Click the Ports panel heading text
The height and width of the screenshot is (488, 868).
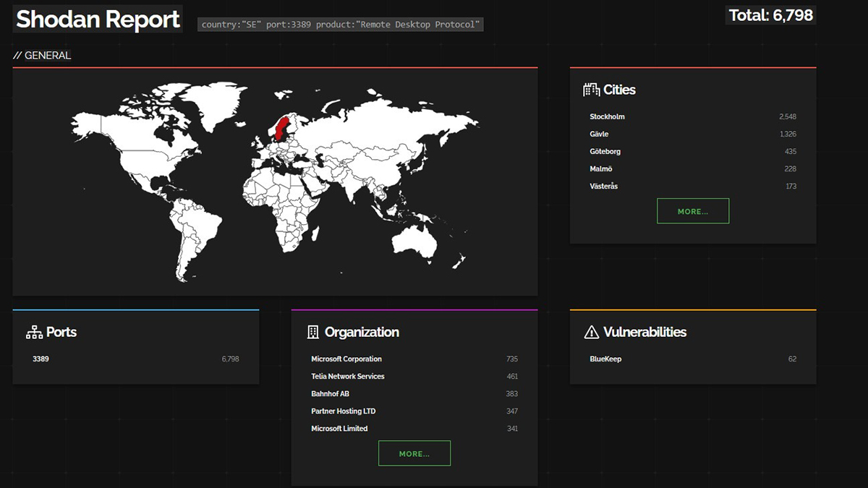(x=61, y=333)
